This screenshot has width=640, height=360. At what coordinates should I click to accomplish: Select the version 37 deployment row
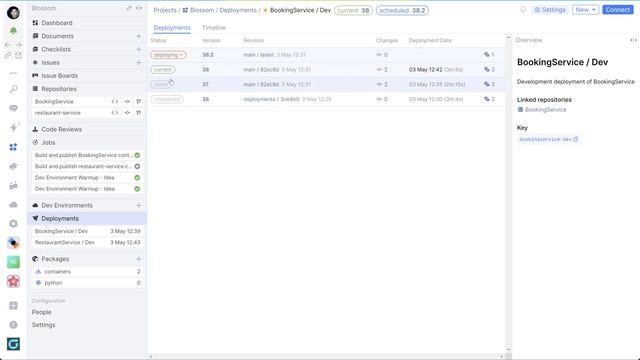[327, 84]
